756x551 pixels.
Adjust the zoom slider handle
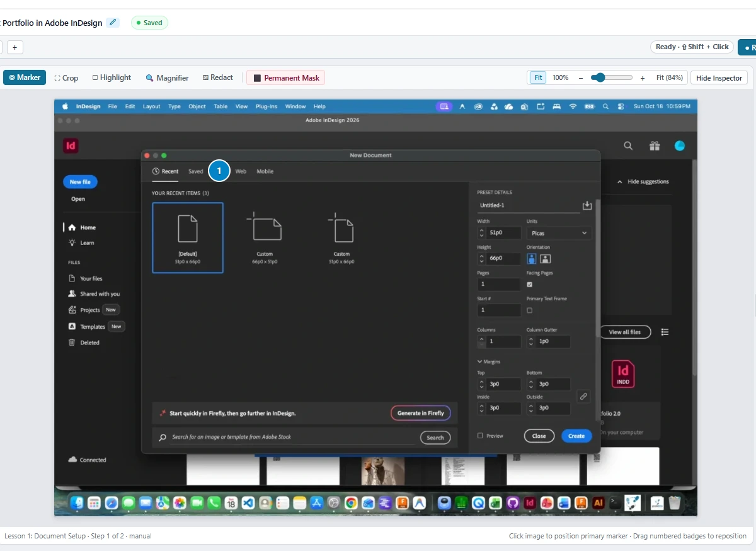click(x=600, y=77)
